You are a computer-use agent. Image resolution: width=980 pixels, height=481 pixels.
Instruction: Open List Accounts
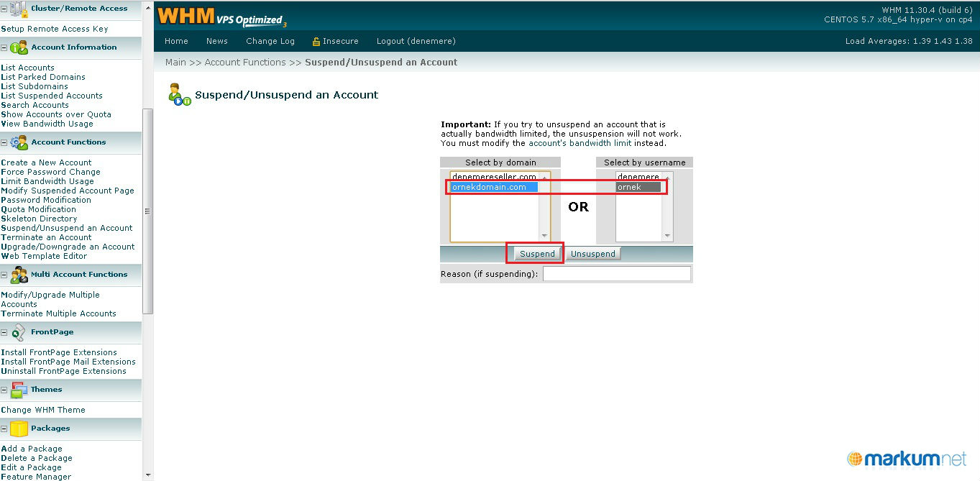click(x=28, y=68)
